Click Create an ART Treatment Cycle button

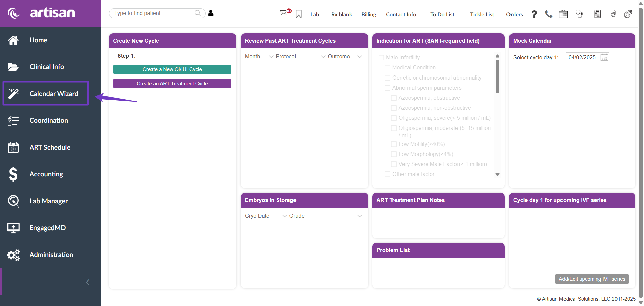(x=172, y=84)
